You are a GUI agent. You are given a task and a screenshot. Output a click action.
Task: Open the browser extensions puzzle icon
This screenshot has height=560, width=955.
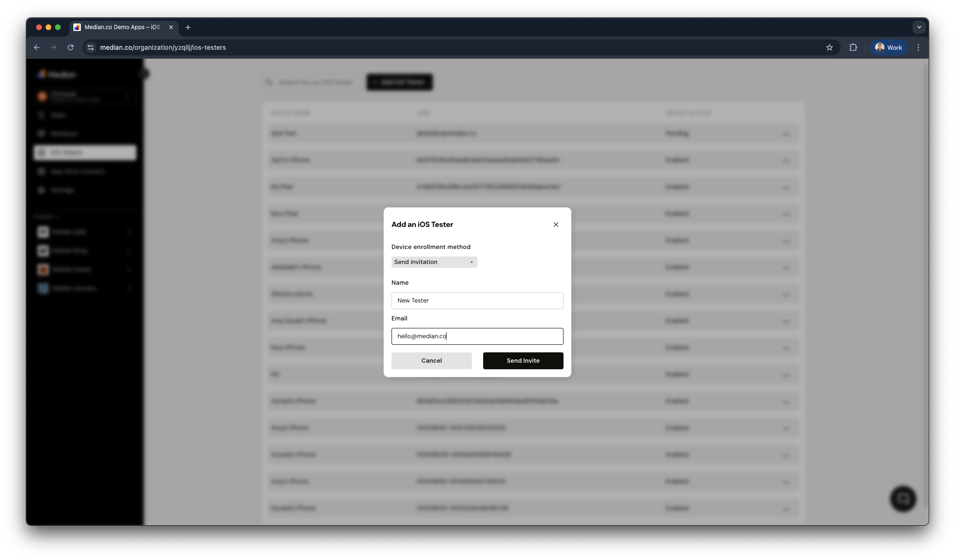853,47
